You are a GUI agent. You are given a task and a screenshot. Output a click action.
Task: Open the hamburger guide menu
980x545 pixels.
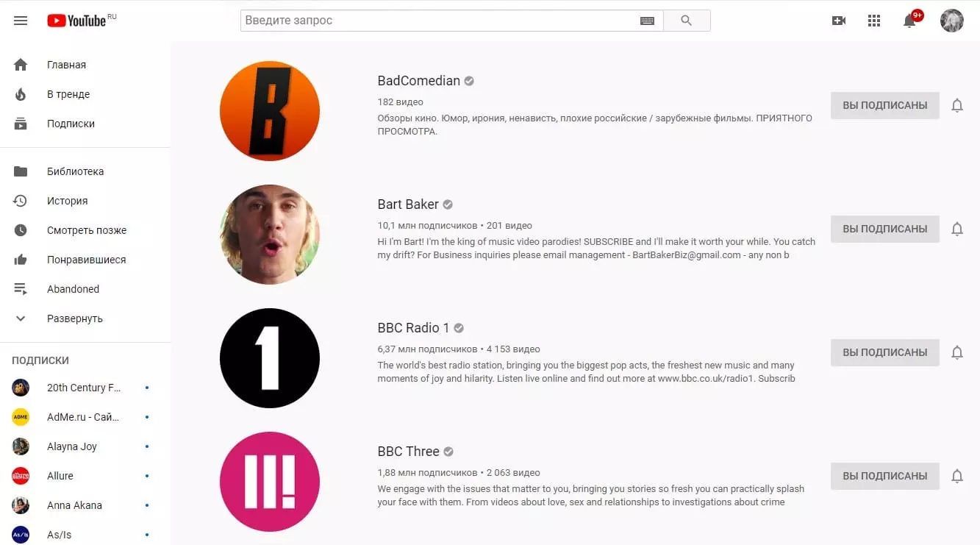[x=21, y=21]
